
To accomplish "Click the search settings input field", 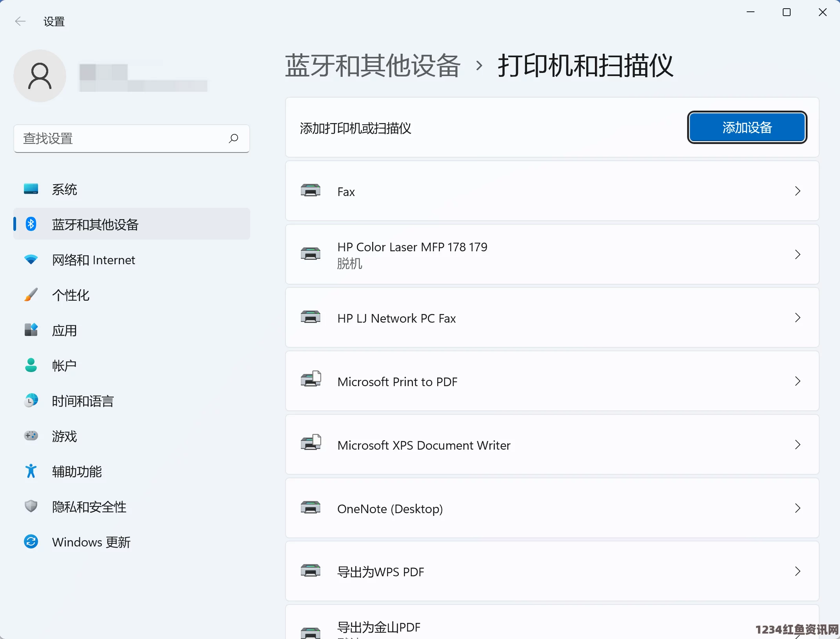I will 131,138.
